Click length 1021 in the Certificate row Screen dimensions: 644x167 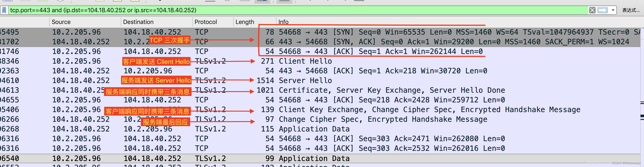(x=265, y=90)
